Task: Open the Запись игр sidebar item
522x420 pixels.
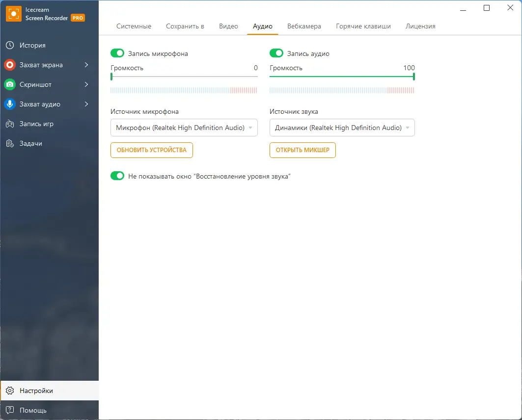Action: pos(49,124)
